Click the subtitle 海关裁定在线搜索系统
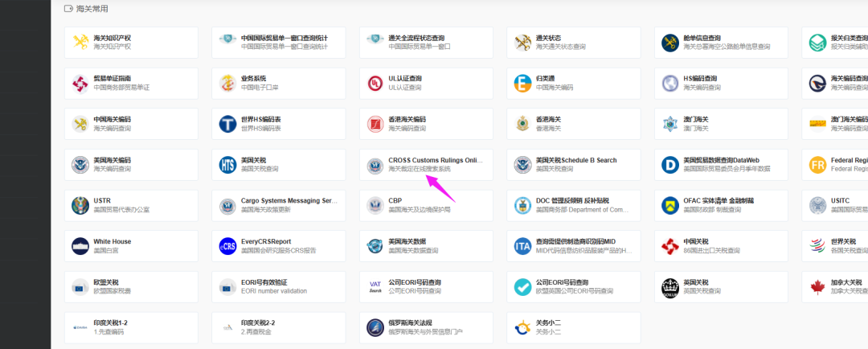 pos(420,169)
